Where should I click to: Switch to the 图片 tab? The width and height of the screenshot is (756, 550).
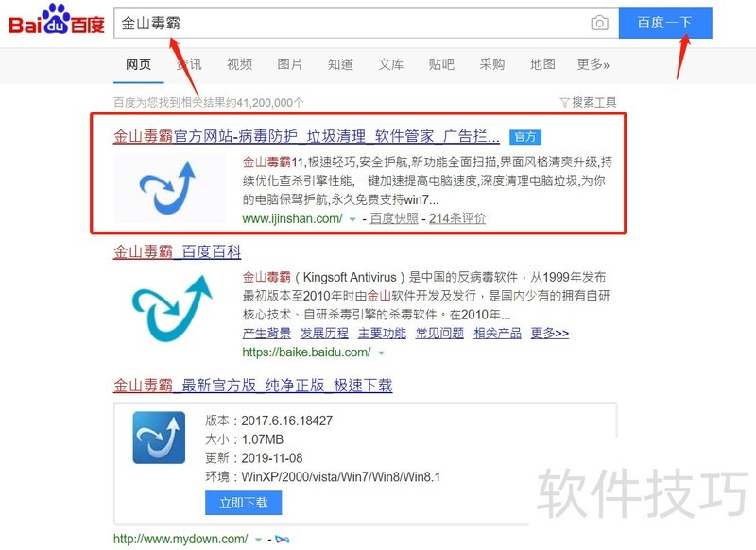pos(289,64)
